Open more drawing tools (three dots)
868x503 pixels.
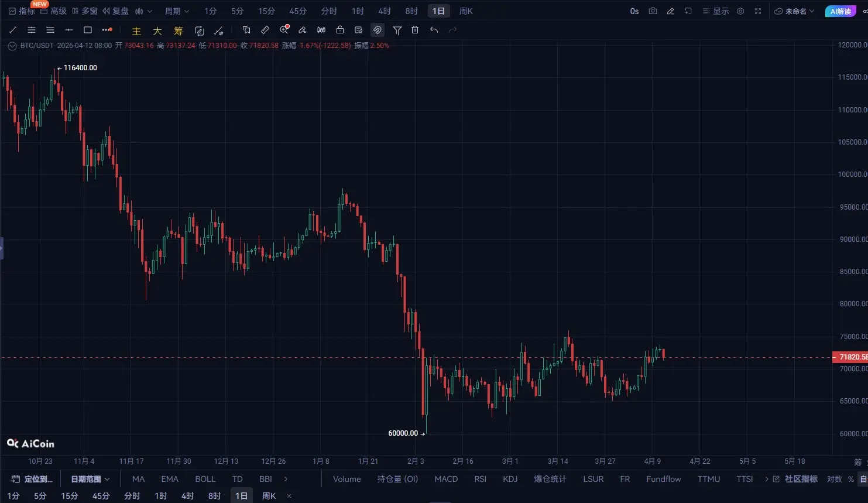pyautogui.click(x=107, y=30)
